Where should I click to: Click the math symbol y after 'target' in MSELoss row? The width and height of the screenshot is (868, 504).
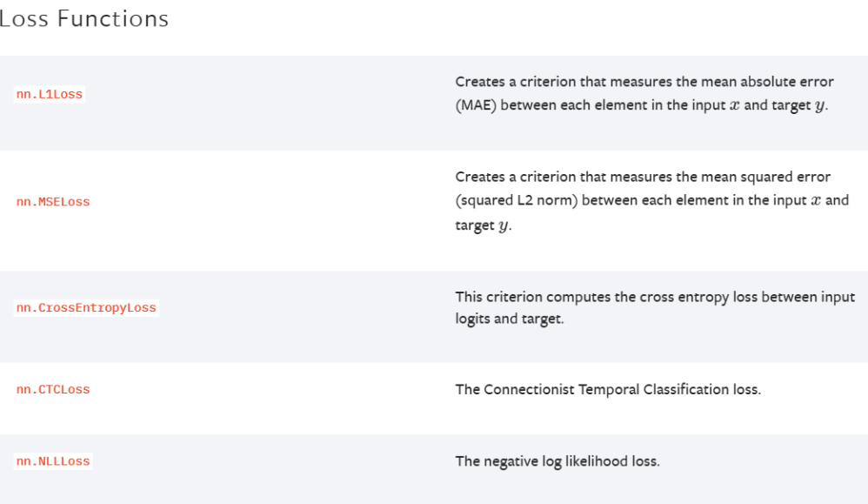tap(503, 226)
